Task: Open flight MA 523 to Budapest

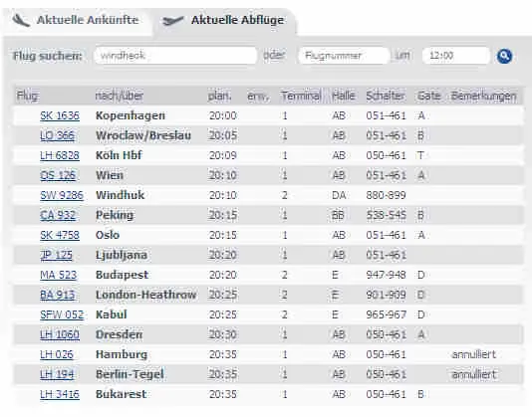Action: point(58,275)
